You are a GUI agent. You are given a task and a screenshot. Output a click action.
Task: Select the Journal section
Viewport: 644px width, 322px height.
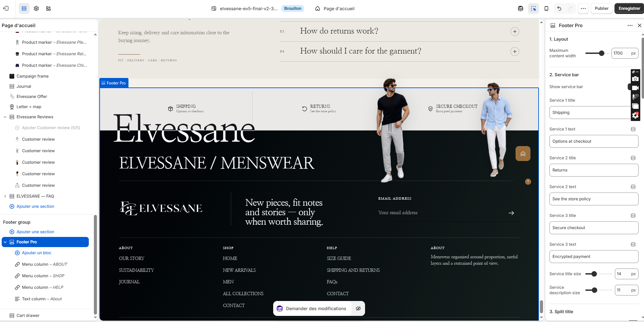pyautogui.click(x=24, y=86)
